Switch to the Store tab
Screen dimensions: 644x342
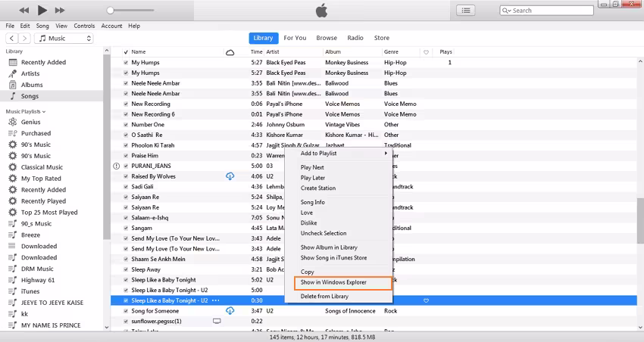[382, 38]
